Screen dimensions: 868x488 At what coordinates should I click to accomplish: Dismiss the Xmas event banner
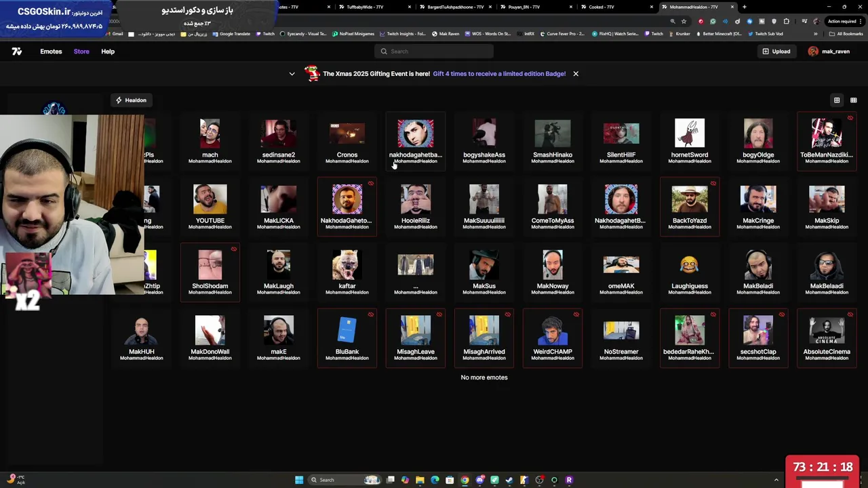pos(576,73)
